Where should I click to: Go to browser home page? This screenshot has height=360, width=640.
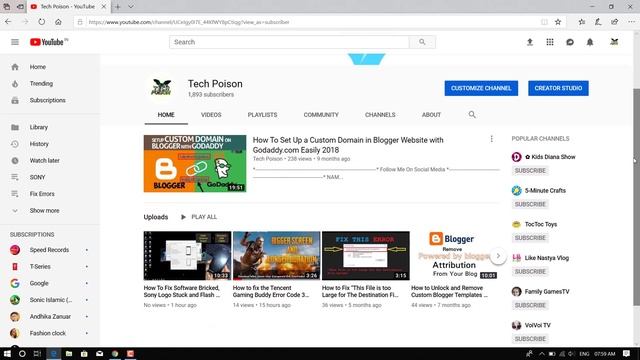pyautogui.click(x=58, y=22)
